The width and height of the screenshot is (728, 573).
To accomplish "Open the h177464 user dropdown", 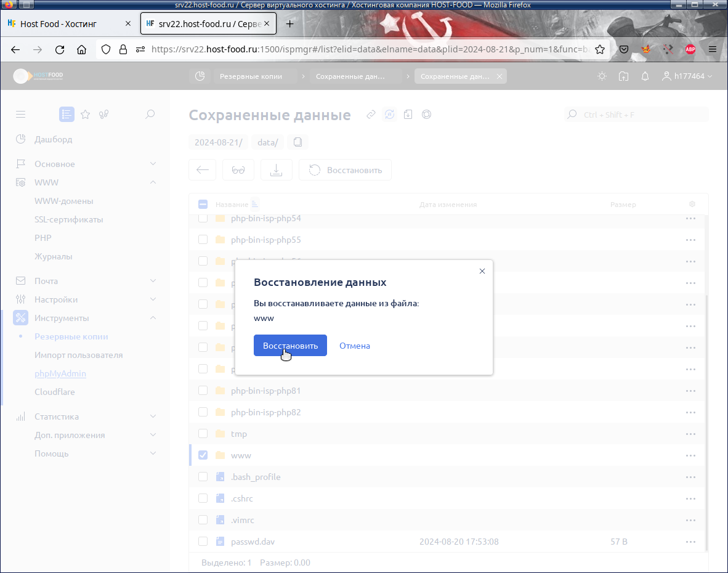I will pyautogui.click(x=687, y=76).
